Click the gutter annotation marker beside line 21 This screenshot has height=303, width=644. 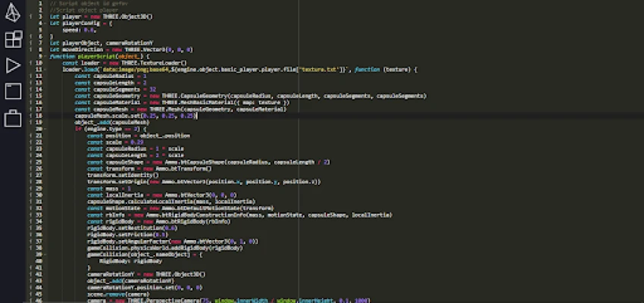[30, 135]
